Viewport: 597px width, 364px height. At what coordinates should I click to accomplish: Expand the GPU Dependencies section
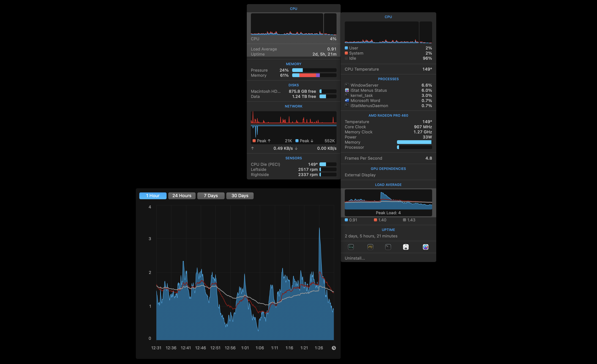point(388,168)
